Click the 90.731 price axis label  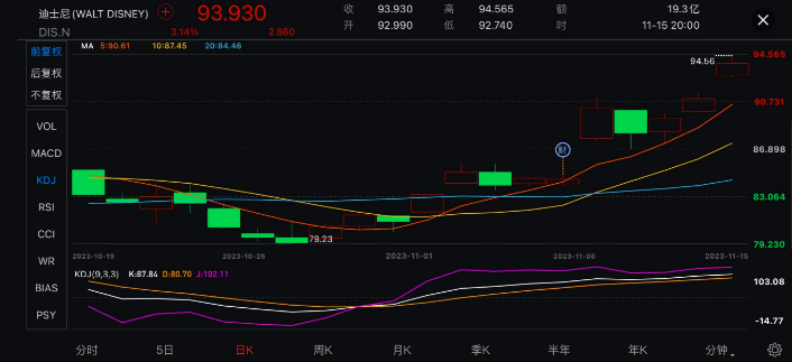pyautogui.click(x=769, y=101)
